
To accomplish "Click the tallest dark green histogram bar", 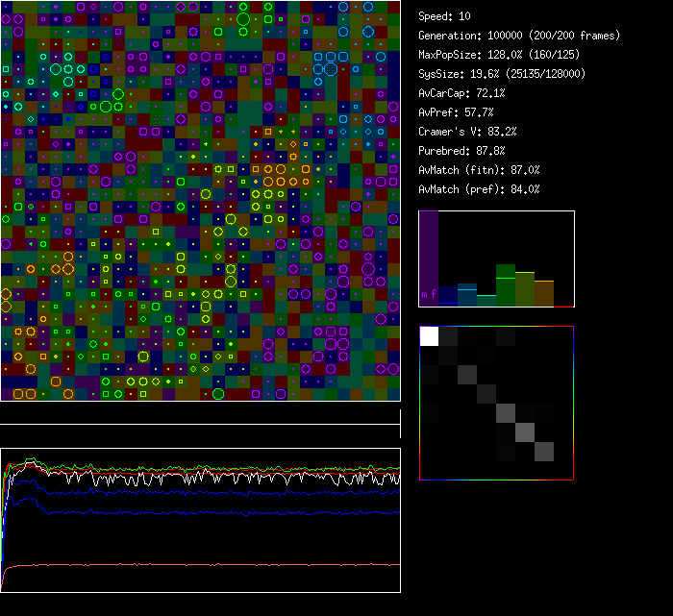I will click(506, 285).
